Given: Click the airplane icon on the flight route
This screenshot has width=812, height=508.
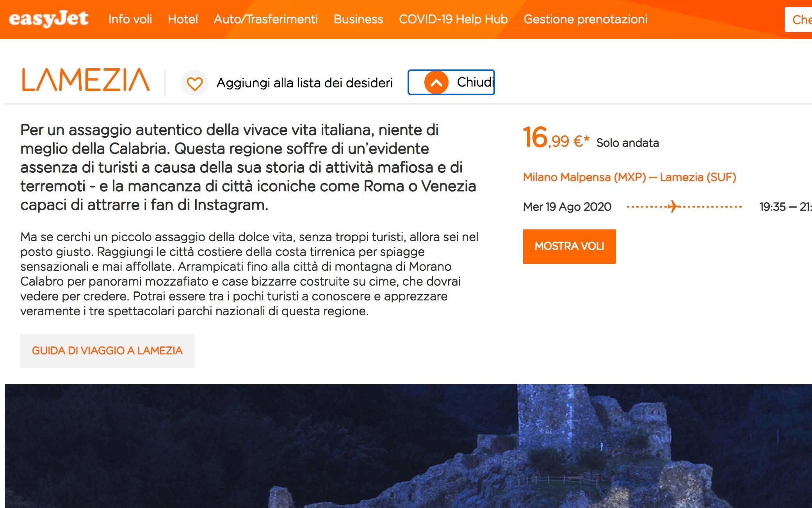Looking at the screenshot, I should tap(673, 207).
